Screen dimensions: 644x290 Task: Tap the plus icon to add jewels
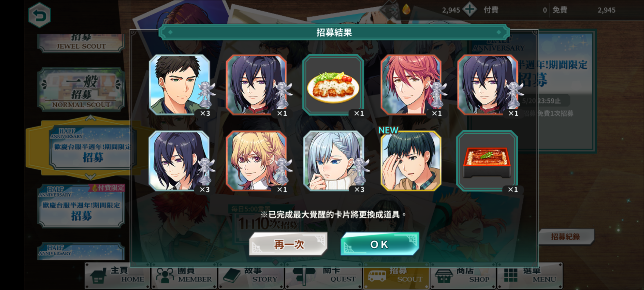[x=470, y=10]
